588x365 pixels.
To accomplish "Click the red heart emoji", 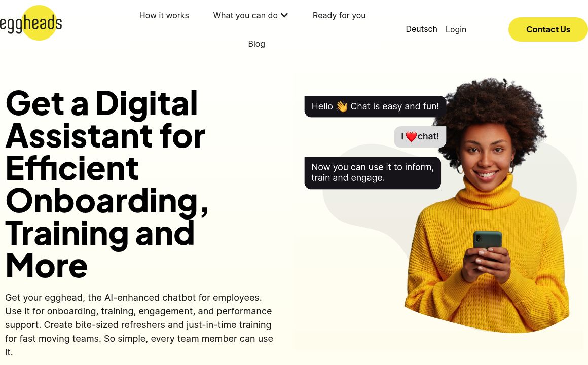I will pyautogui.click(x=411, y=136).
